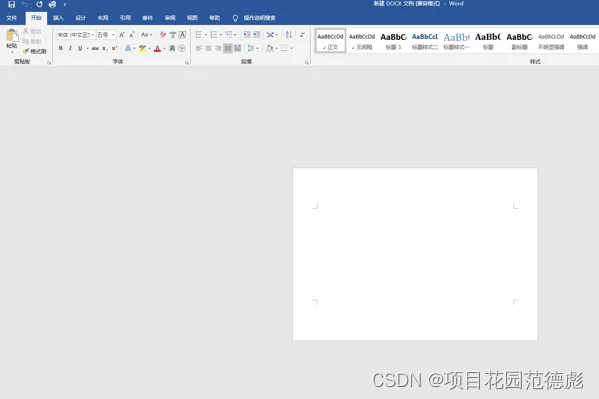Viewport: 599px width, 399px height.
Task: Open text highlight color dropdown arrow
Action: [x=149, y=49]
